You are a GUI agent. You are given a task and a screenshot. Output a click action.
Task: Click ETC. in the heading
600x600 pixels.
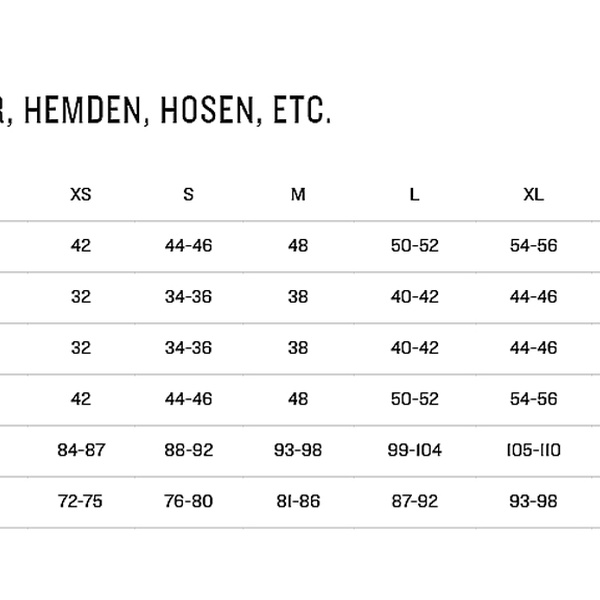(297, 111)
